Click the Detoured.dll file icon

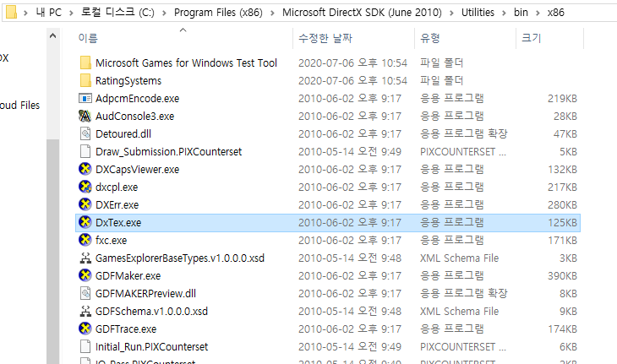85,133
